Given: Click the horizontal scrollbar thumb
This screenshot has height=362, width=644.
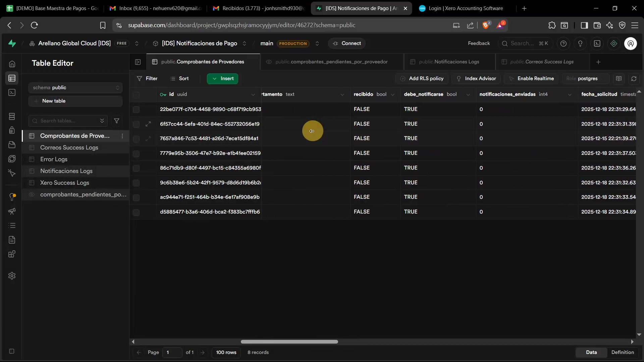Looking at the screenshot, I should [289, 342].
